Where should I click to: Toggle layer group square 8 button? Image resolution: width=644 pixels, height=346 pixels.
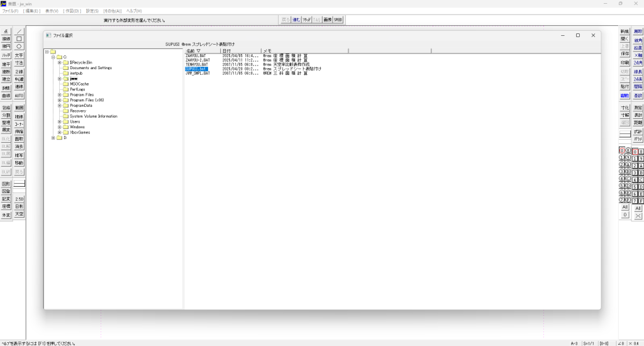641,152
